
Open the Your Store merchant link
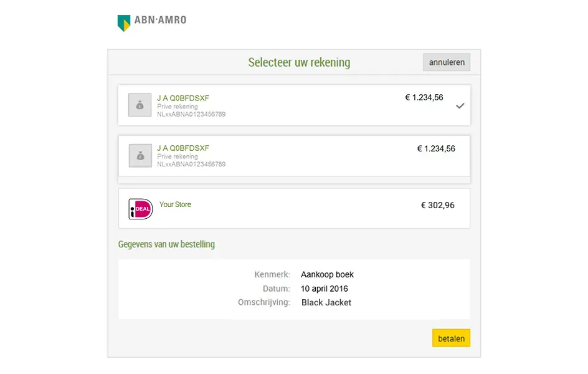point(176,204)
